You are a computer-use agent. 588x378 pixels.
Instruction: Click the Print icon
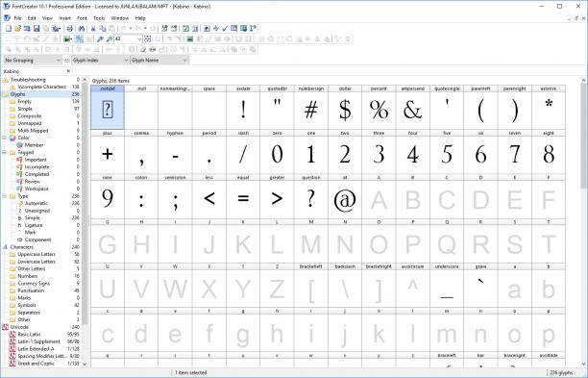70,29
